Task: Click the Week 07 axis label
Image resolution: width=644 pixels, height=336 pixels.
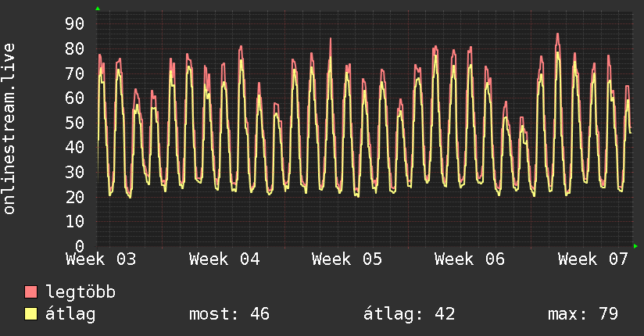Action: tap(593, 259)
